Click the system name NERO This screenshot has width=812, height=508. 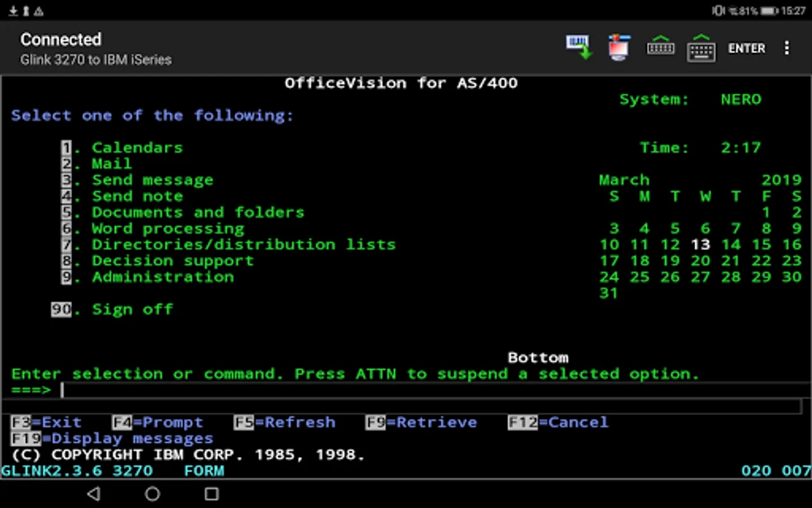(741, 99)
